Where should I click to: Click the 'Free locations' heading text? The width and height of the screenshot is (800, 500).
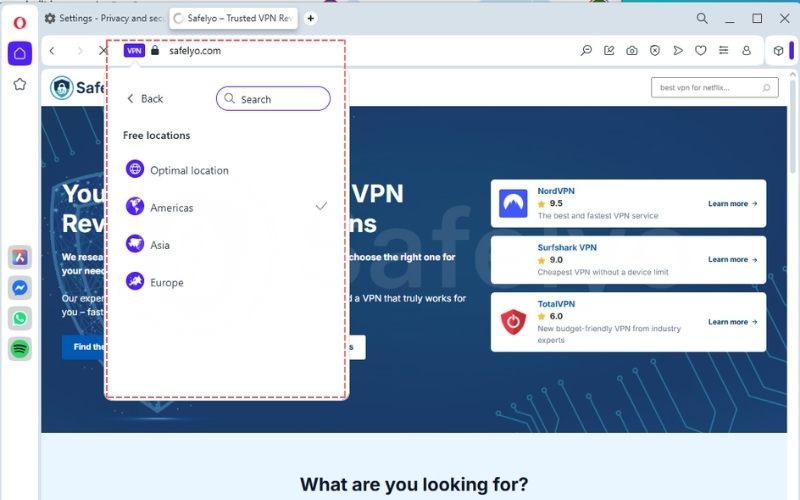tap(156, 135)
